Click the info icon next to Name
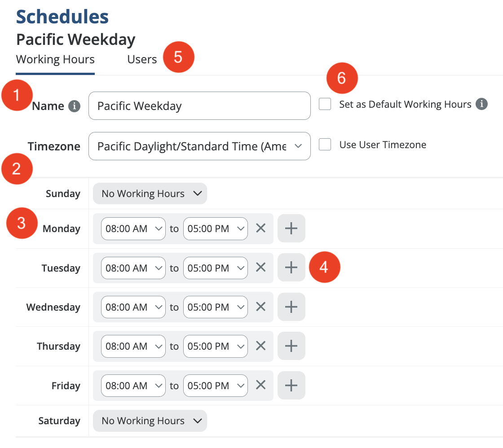Image resolution: width=503 pixels, height=448 pixels. tap(75, 106)
